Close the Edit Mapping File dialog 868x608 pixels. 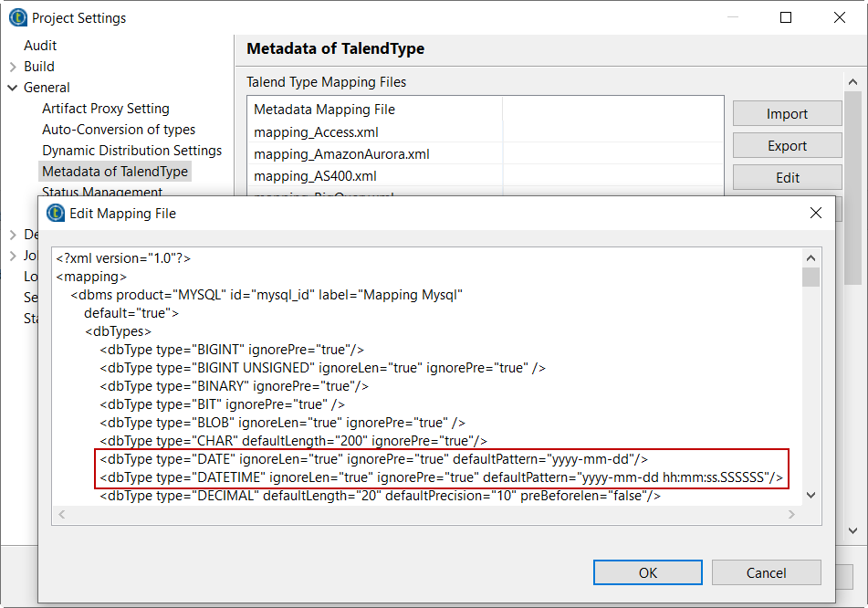816,214
